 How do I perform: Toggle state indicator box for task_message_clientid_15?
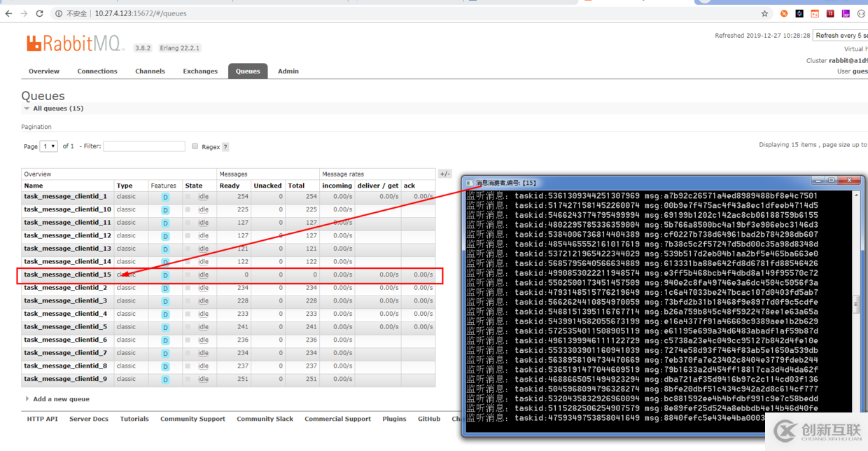(x=188, y=275)
